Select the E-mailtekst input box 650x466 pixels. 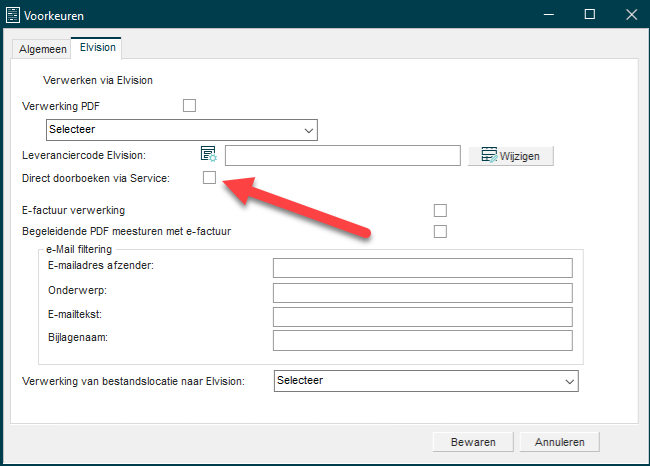click(421, 316)
